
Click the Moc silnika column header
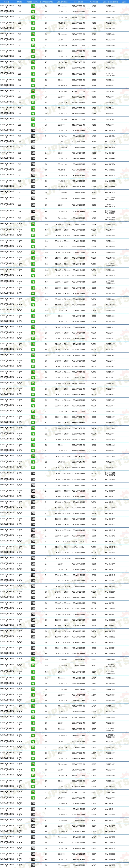click(79, 2)
